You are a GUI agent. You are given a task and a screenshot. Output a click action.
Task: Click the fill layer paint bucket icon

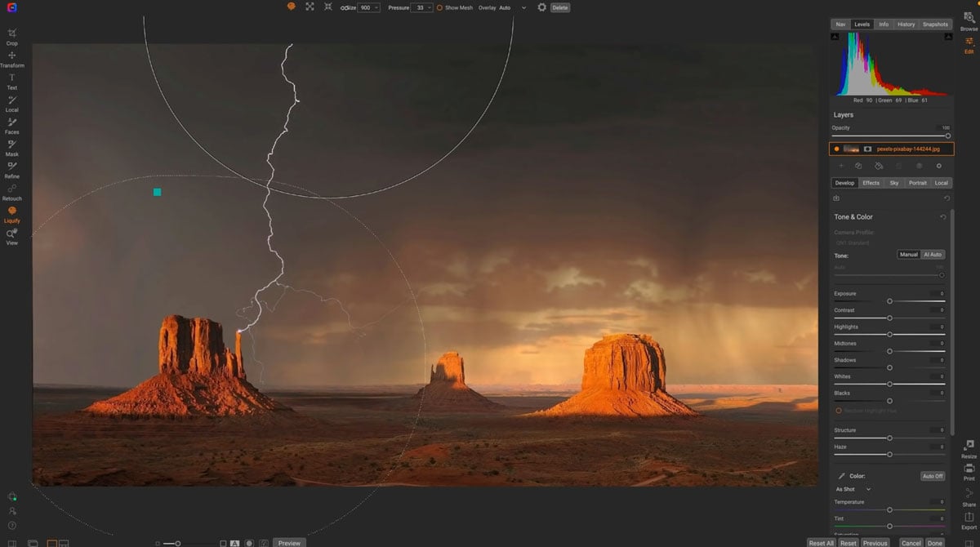pos(879,166)
